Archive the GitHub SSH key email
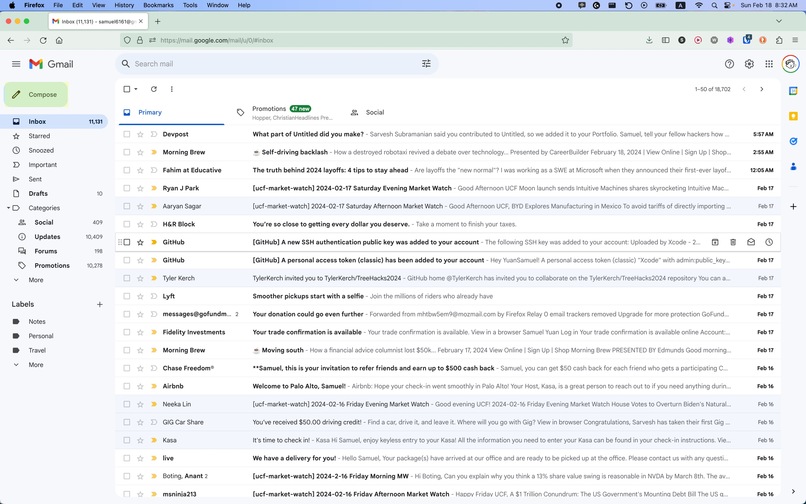 715,242
